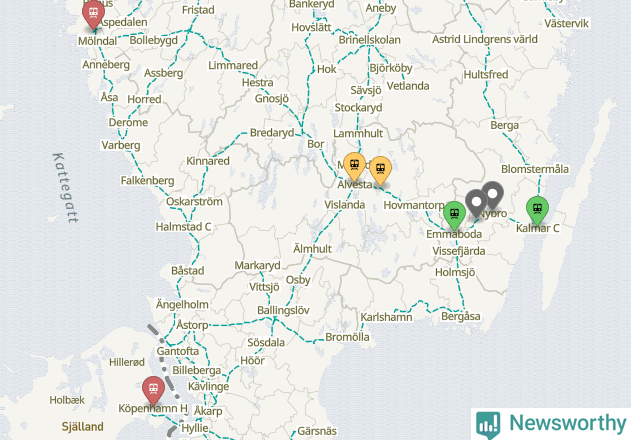631x440 pixels.
Task: Click the red train marker near Mölndal
Action: coord(93,14)
